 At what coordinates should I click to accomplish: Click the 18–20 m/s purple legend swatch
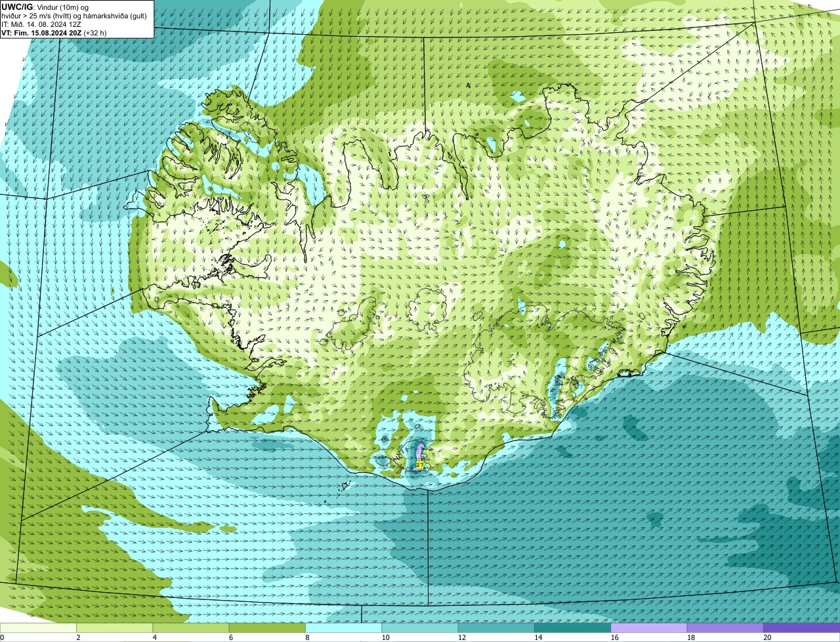pos(726,628)
